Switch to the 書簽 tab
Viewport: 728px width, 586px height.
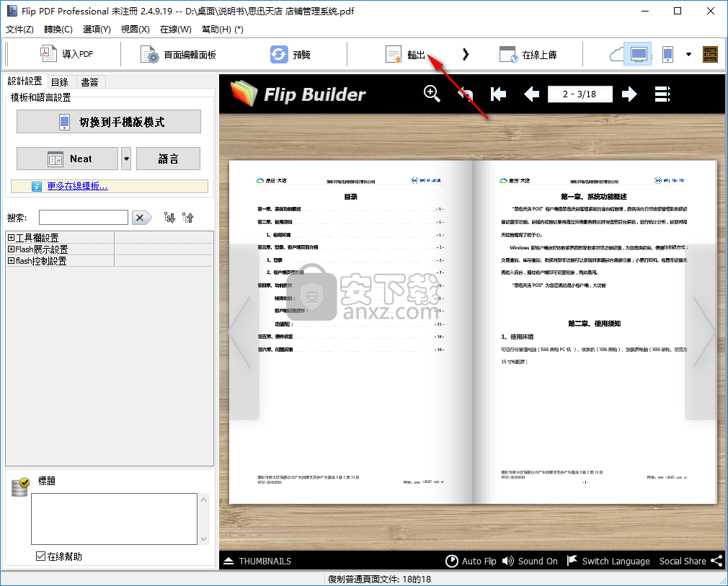point(90,82)
